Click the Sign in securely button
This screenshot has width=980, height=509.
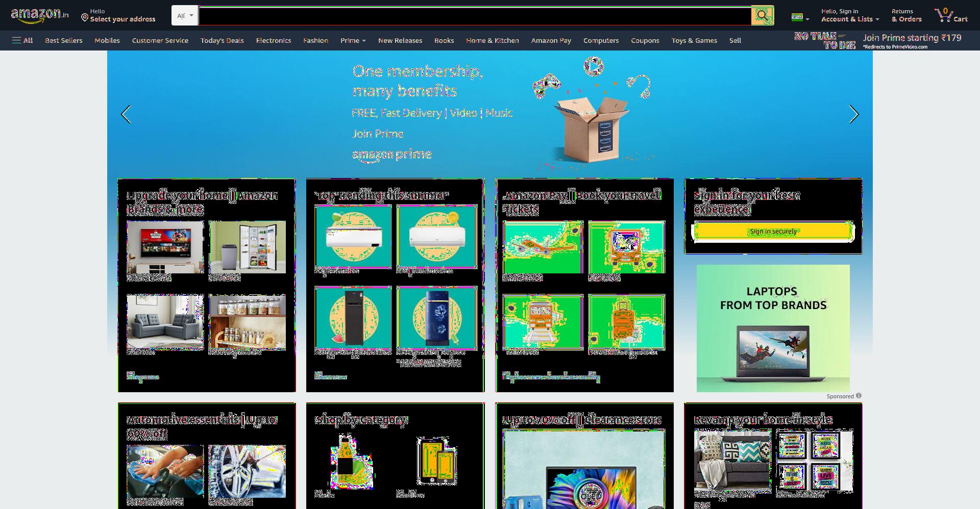(x=773, y=231)
